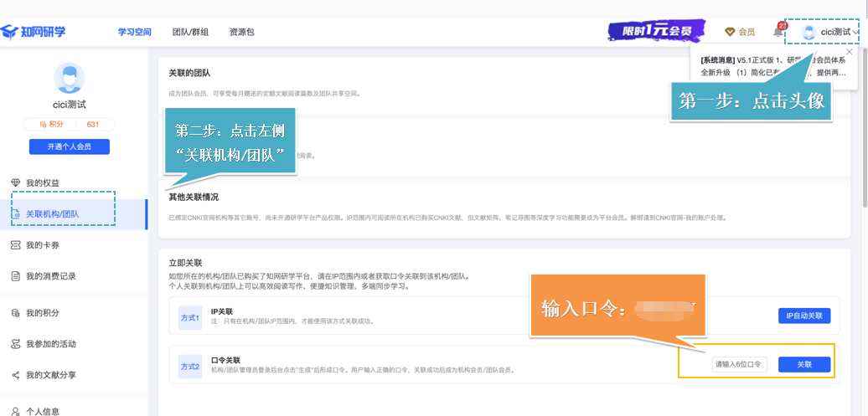
Task: Click the 我的文献分享 share icon
Action: click(15, 375)
